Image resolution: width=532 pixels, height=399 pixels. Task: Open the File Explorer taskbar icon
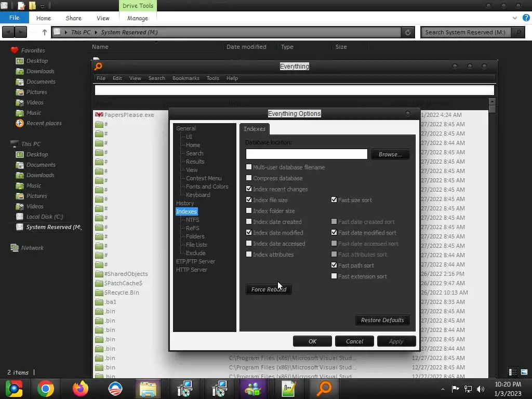(148, 389)
